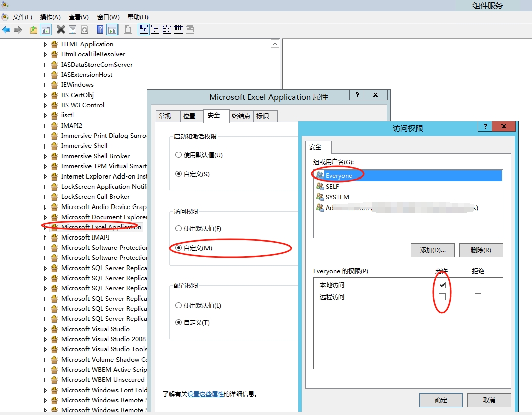Confirm with the 确定 button
The width and height of the screenshot is (532, 415).
[x=441, y=400]
